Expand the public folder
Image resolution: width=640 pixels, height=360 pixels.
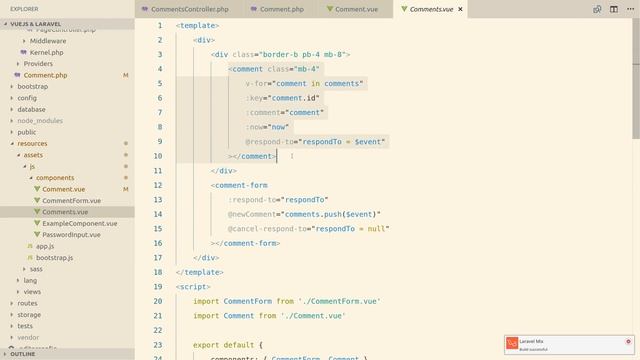point(27,132)
